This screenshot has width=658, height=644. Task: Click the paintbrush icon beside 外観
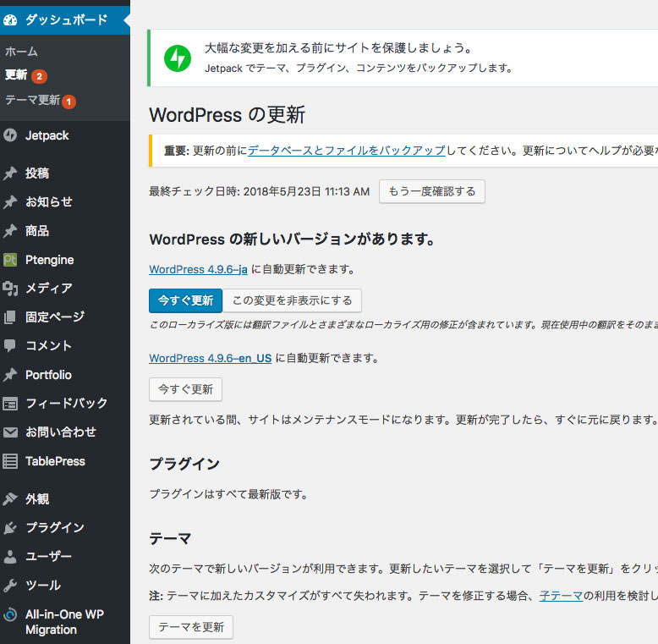(x=10, y=498)
